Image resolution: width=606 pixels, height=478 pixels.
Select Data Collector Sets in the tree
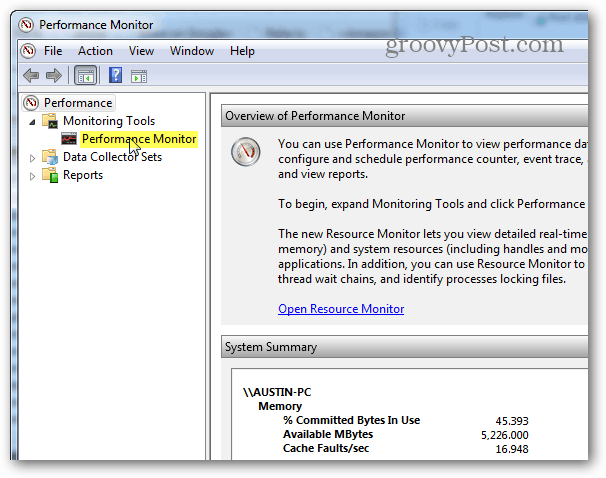pos(112,156)
